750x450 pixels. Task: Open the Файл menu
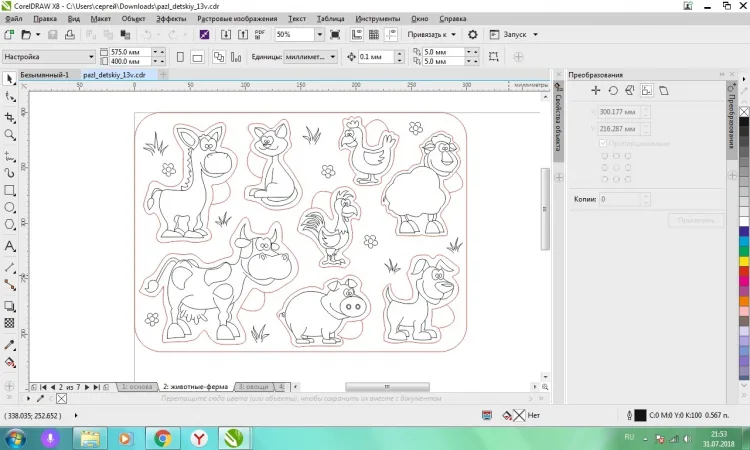13,19
